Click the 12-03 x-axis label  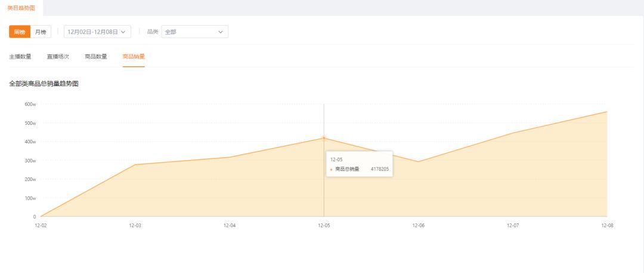135,225
